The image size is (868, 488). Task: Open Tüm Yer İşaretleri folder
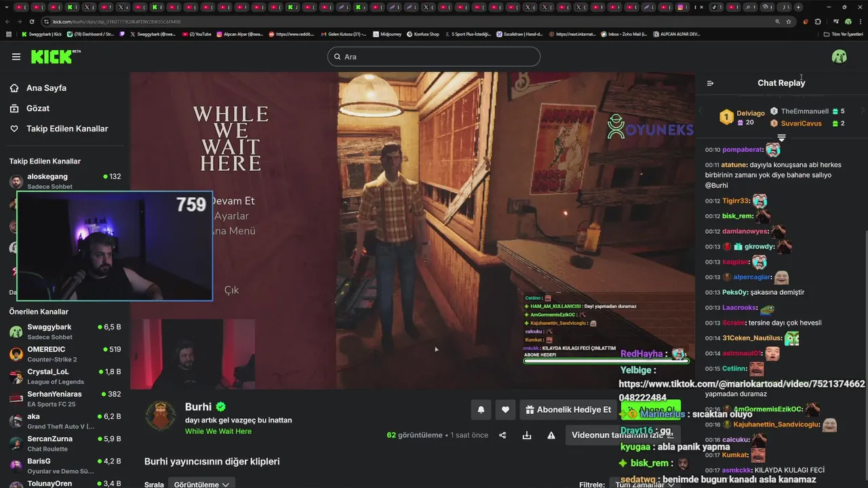(x=843, y=34)
